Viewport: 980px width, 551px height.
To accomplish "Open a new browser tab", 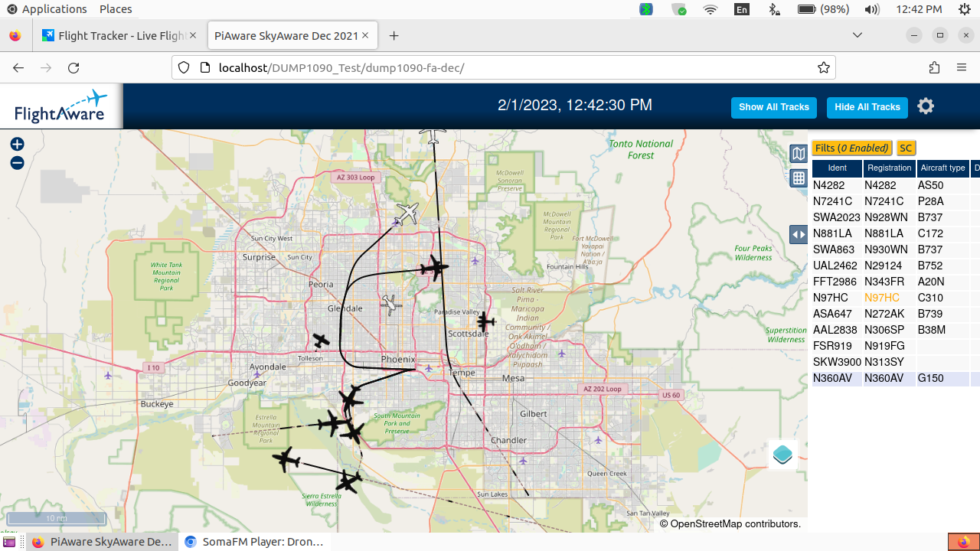I will click(x=394, y=36).
